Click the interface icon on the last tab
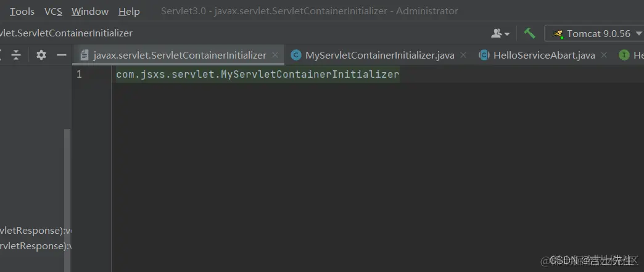The height and width of the screenshot is (272, 644). coord(624,55)
